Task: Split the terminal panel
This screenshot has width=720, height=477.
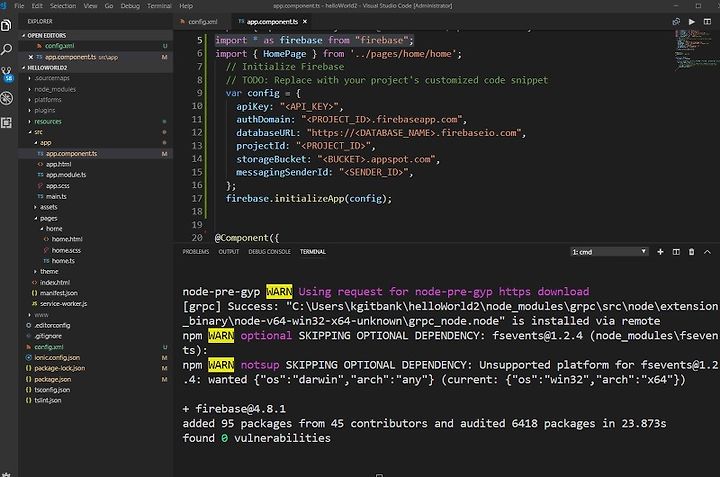Action: coord(676,252)
